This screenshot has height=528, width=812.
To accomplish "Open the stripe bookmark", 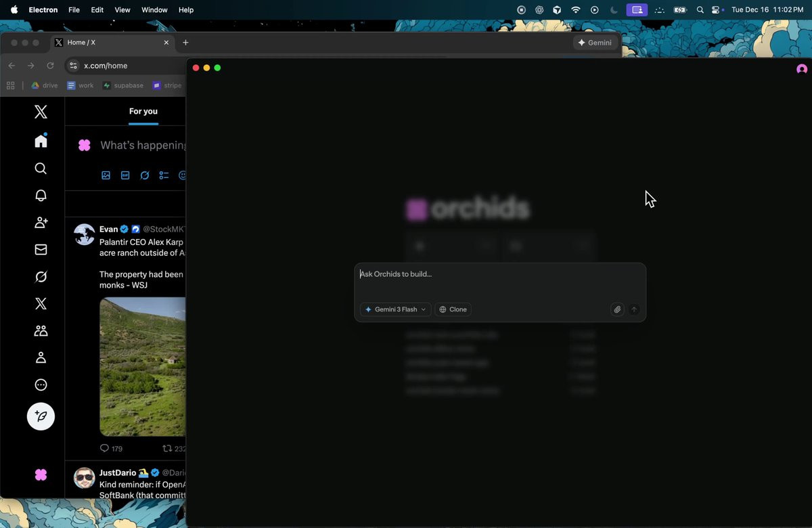I will click(167, 85).
